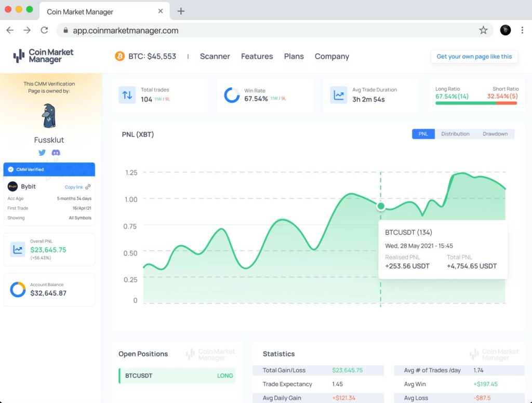Click the Account Balance donut icon
The width and height of the screenshot is (532, 403).
(x=17, y=290)
